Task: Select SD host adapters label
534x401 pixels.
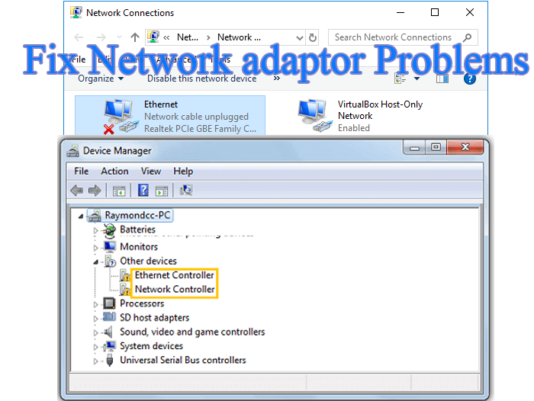Action: click(x=154, y=318)
